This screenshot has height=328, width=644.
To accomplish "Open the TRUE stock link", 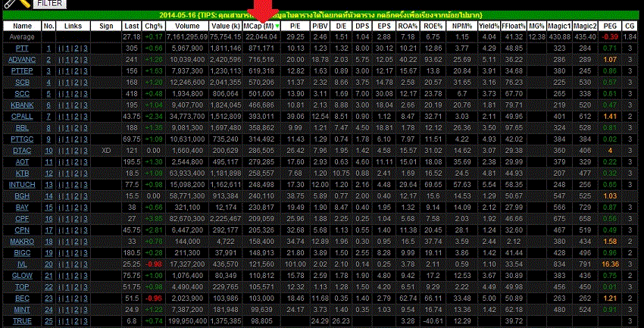I will [x=22, y=321].
